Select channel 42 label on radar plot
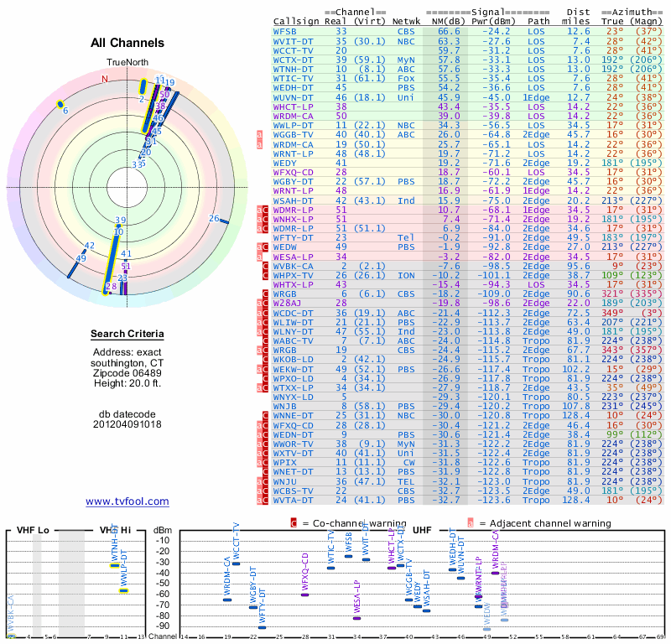 tap(89, 246)
